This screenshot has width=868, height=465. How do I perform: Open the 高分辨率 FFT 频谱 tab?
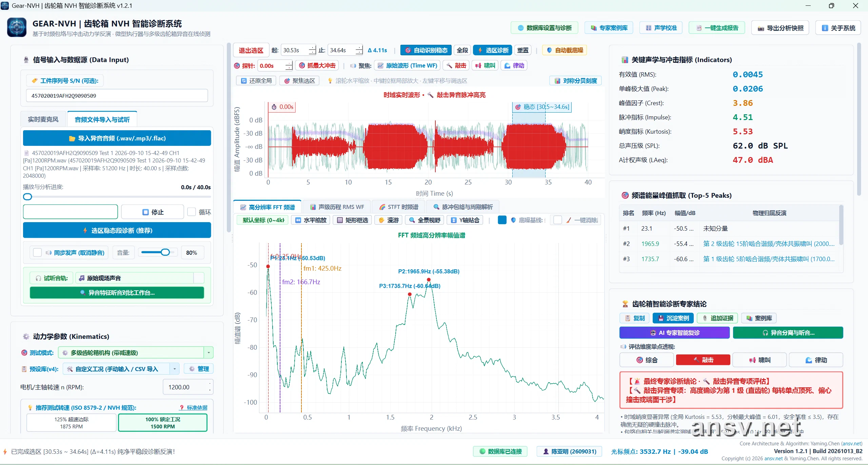click(x=267, y=207)
